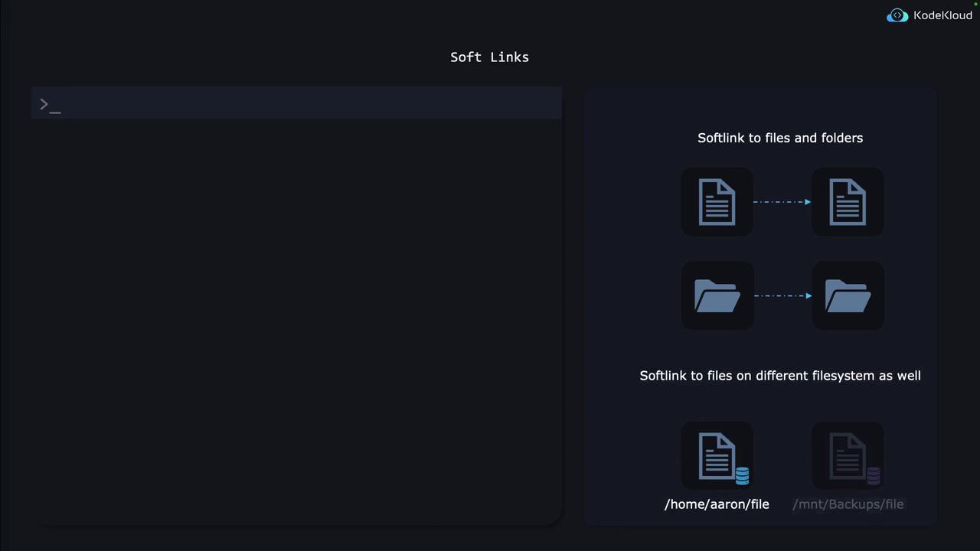Select the file icon above /home/aaron/file
This screenshot has height=551, width=980.
[717, 456]
